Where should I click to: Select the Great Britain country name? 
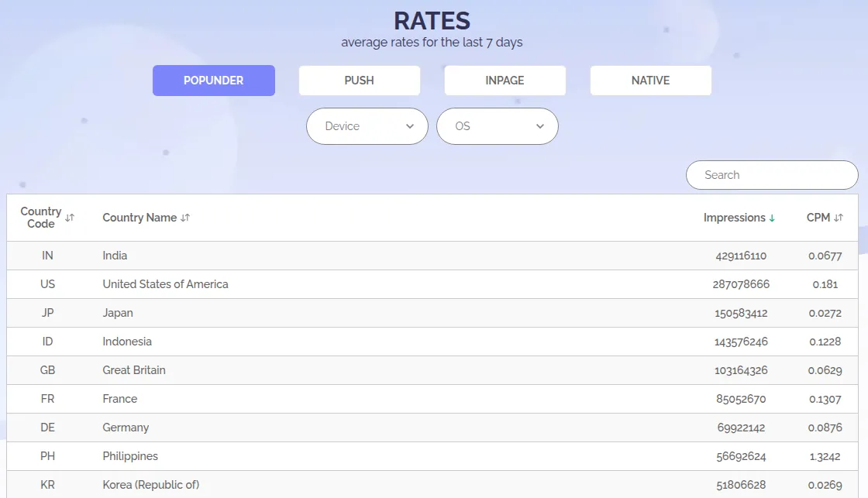click(x=134, y=370)
